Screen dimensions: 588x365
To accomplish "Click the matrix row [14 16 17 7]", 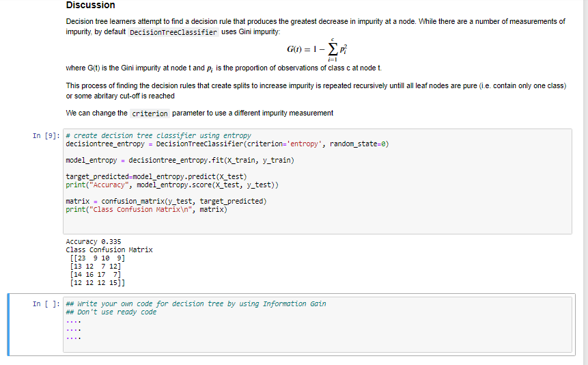I will [95, 275].
